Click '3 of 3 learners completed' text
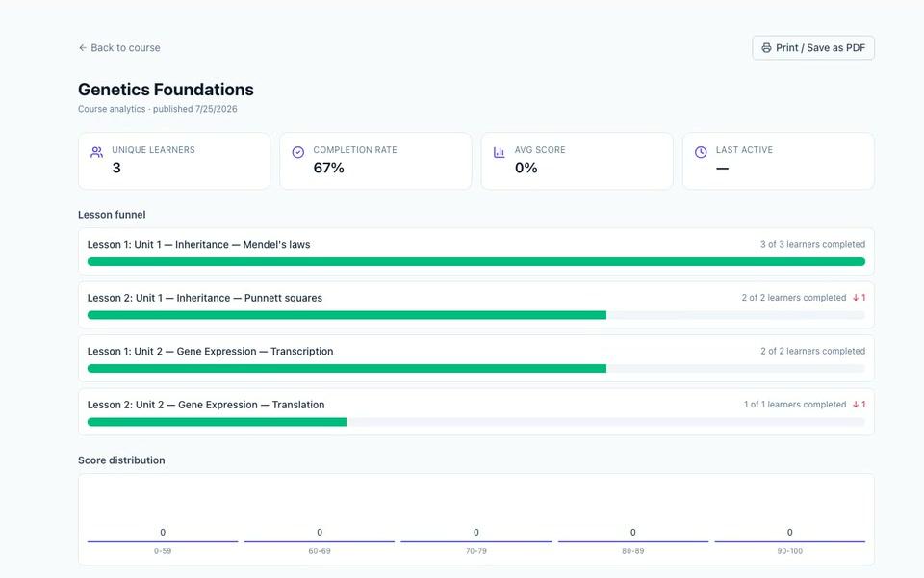The image size is (924, 578). click(x=812, y=244)
